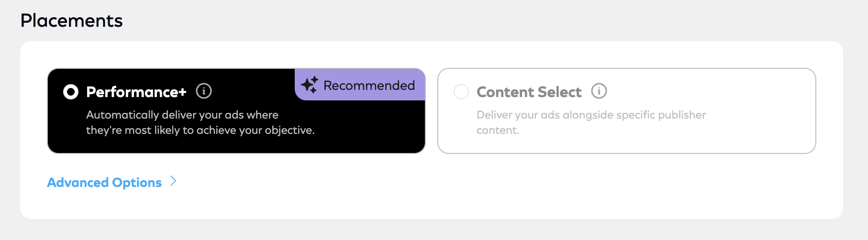Screen dimensions: 868x240
Task: Click the Content Select title text
Action: [x=529, y=92]
